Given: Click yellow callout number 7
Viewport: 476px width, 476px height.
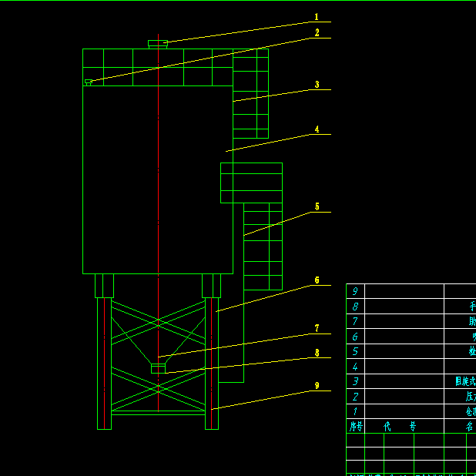Looking at the screenshot, I should pos(317,328).
